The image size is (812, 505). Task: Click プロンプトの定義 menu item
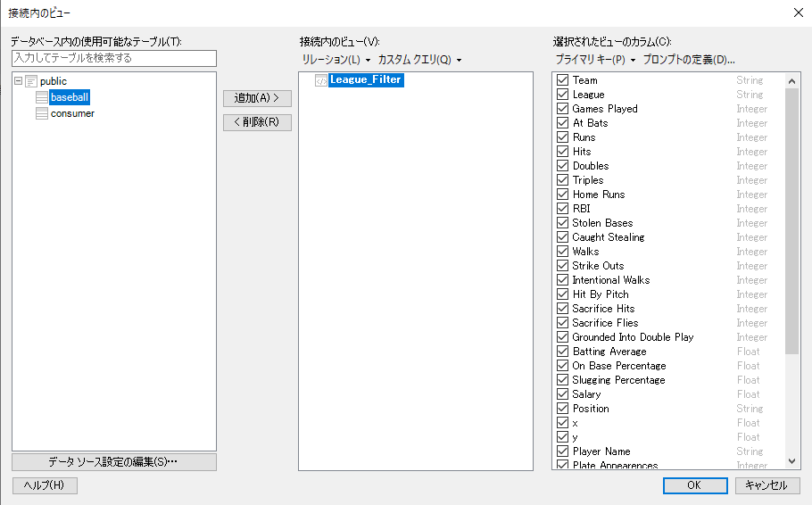pos(689,60)
